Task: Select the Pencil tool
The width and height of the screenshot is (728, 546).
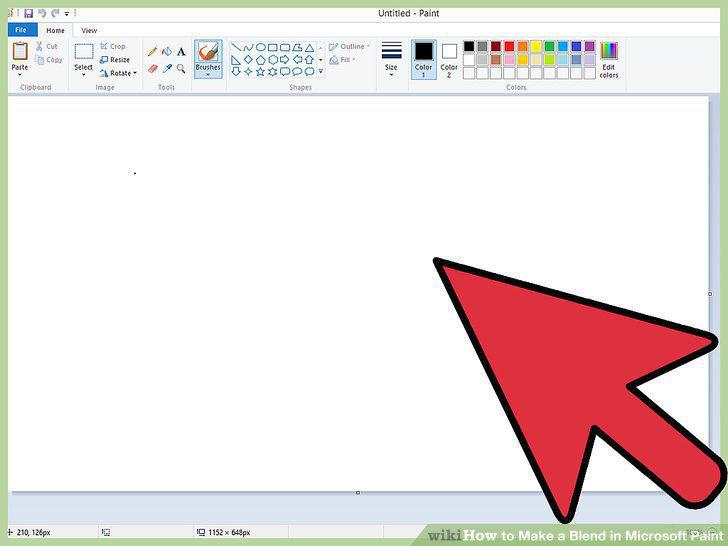Action: [x=152, y=52]
